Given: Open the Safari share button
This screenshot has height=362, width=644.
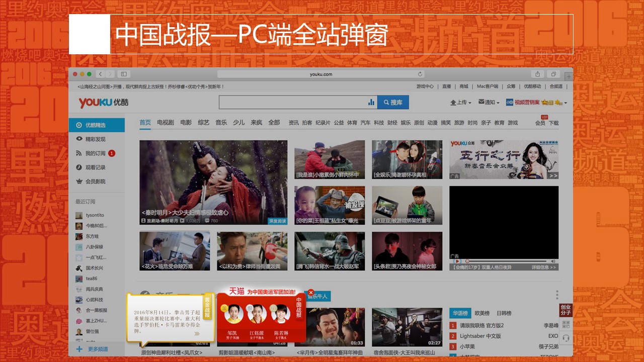Looking at the screenshot, I should pyautogui.click(x=537, y=74).
